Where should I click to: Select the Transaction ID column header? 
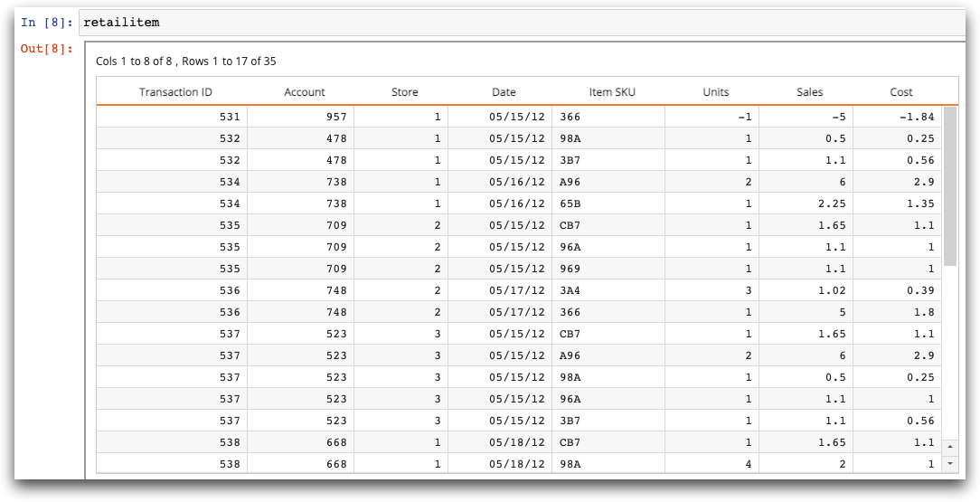pyautogui.click(x=175, y=92)
